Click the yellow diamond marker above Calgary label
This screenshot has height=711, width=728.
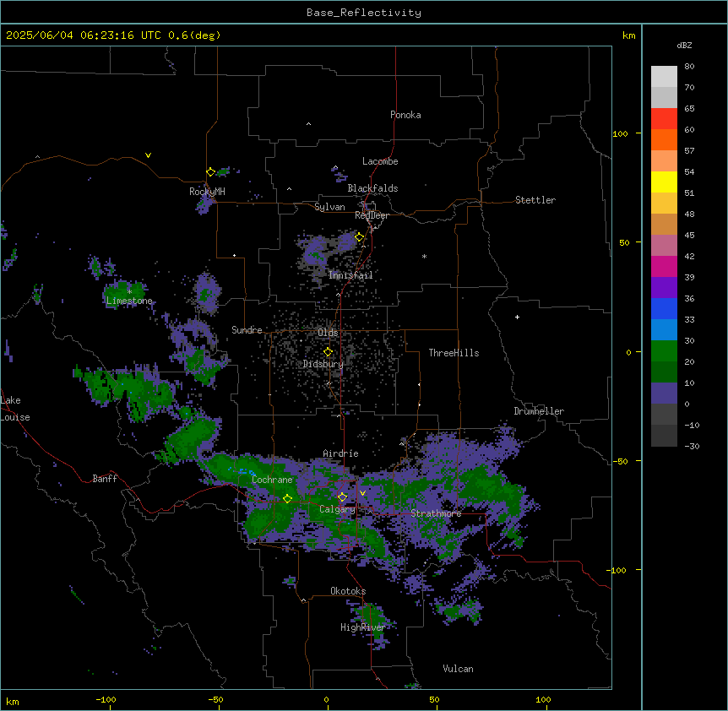(x=342, y=497)
